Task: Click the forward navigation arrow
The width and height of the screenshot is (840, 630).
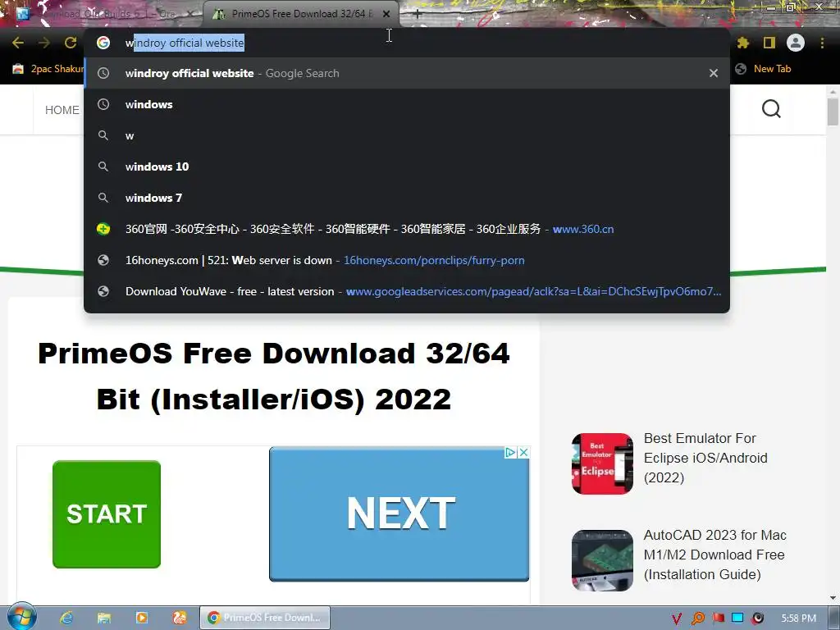Action: tap(44, 43)
